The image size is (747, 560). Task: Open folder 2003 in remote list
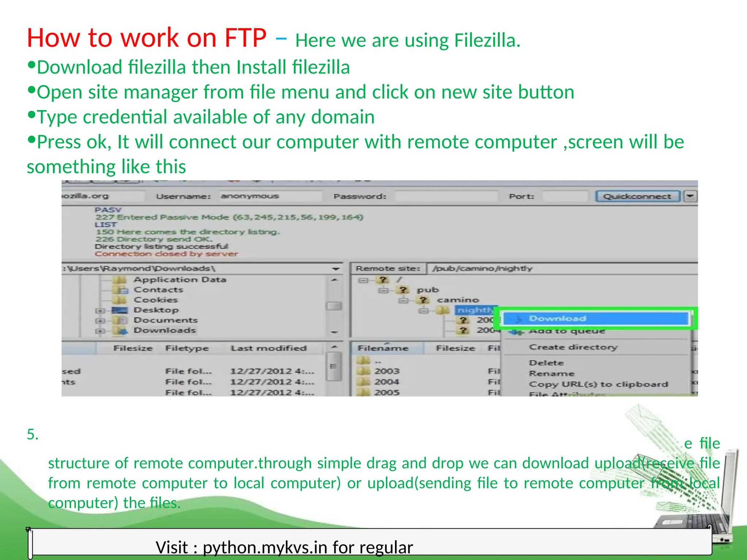point(387,371)
